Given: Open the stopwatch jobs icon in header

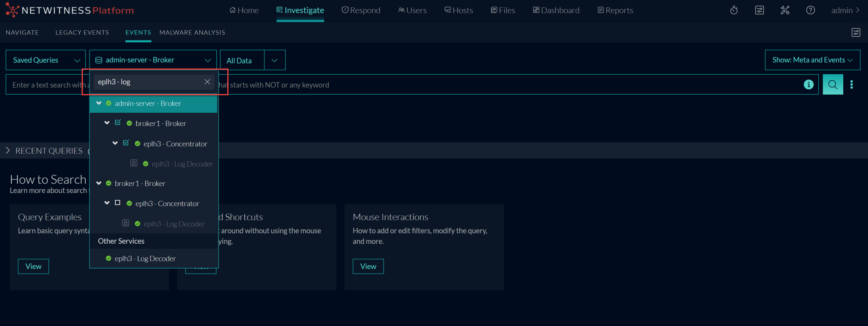Looking at the screenshot, I should 734,10.
